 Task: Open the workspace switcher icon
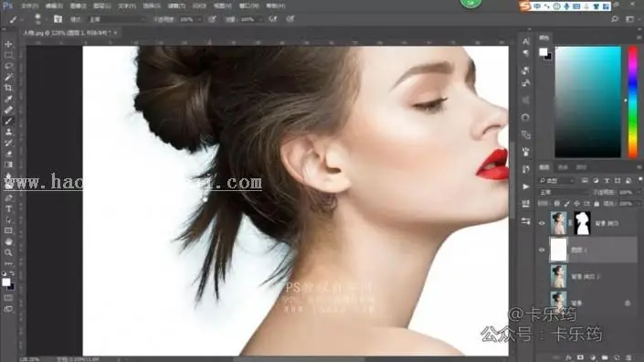click(629, 19)
